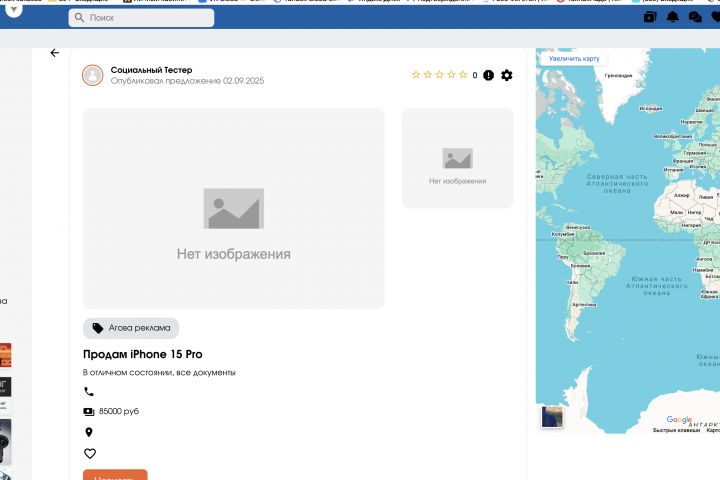Switch map to satellite view thumbnail

coord(552,417)
